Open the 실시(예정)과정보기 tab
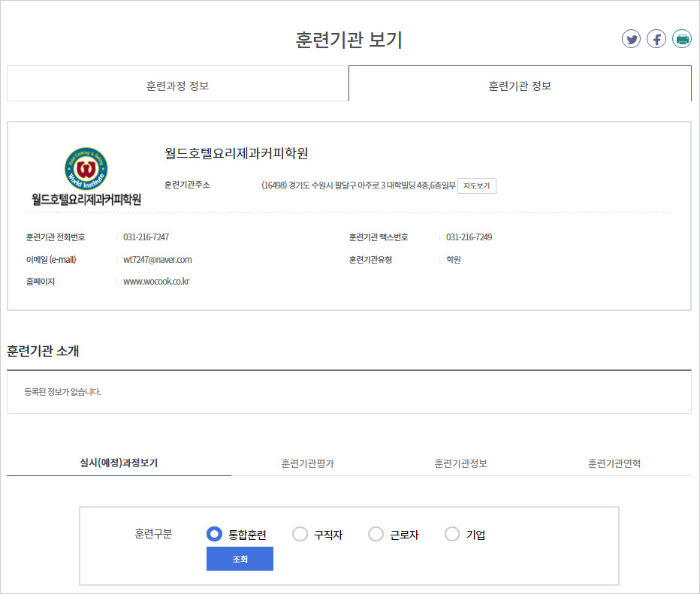The image size is (700, 594). 119,463
